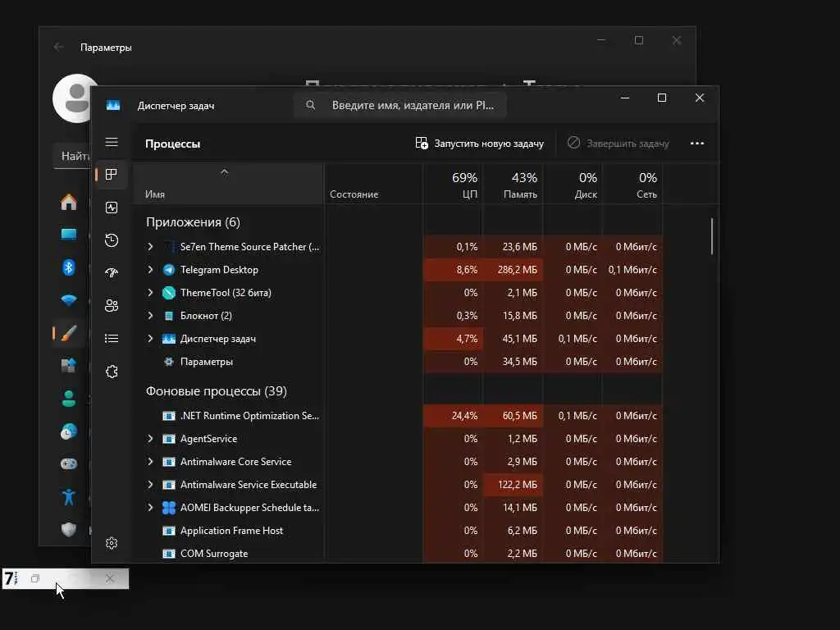The width and height of the screenshot is (840, 630).
Task: Click the Приложения (6) group header
Action: (193, 222)
